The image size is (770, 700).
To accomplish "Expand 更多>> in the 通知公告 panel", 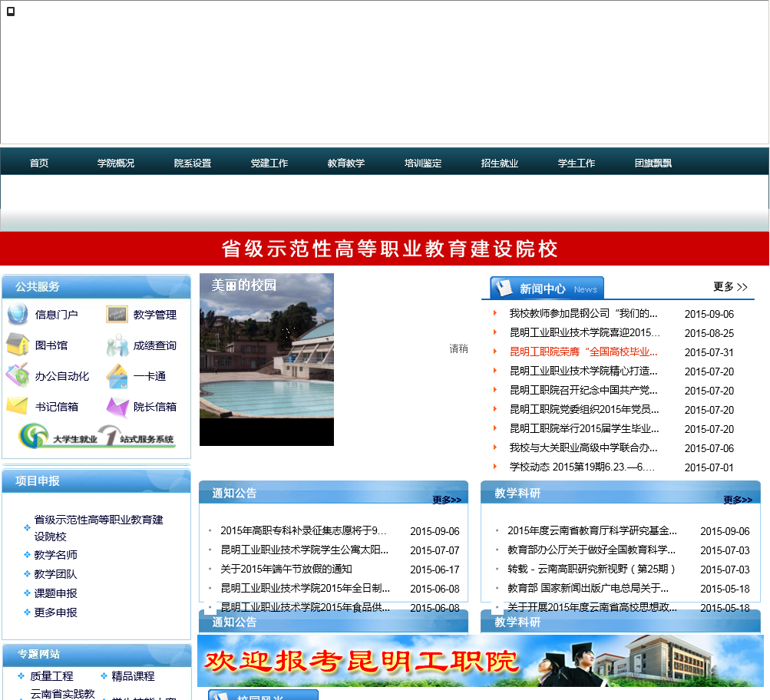I will (x=447, y=500).
